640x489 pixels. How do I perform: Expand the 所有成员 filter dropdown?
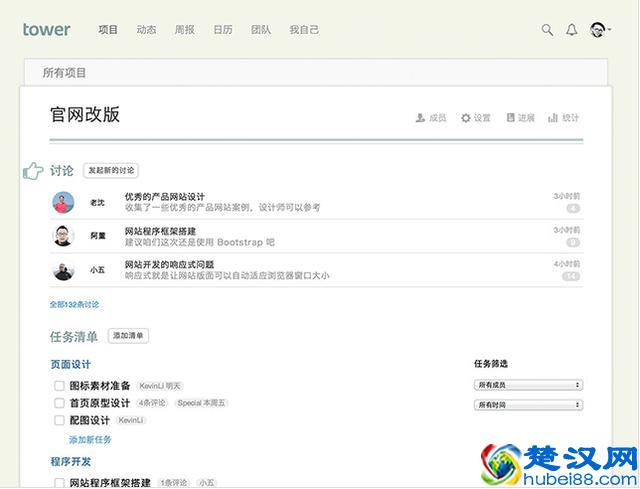[529, 385]
